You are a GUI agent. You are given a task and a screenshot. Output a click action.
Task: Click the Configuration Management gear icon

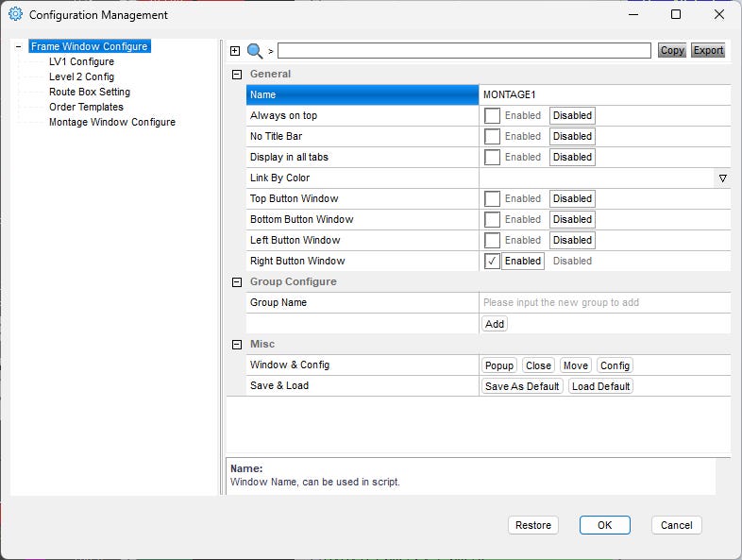pos(15,14)
